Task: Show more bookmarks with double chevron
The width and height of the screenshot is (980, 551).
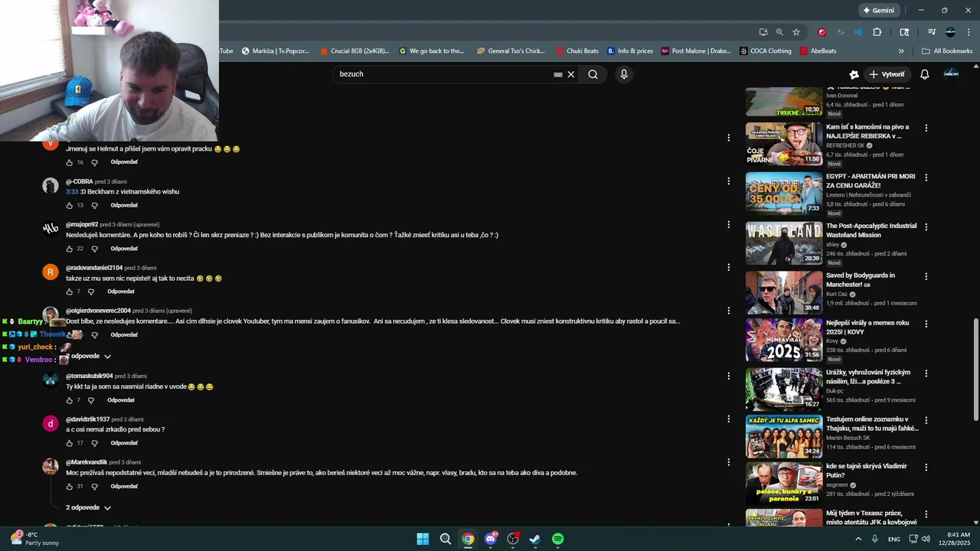Action: pos(901,51)
